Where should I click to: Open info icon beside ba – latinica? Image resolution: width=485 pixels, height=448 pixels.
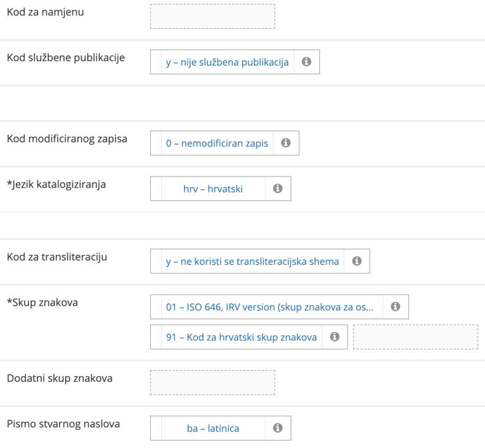point(277,428)
